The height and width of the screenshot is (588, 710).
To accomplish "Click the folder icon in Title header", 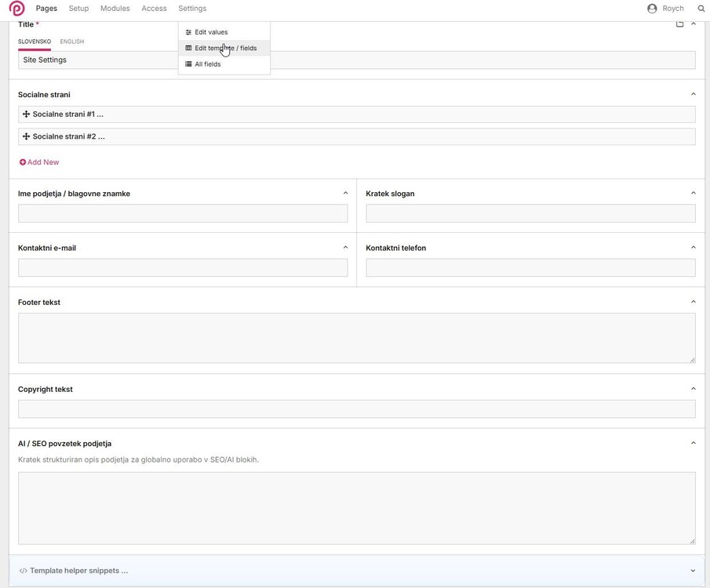I will pos(680,24).
